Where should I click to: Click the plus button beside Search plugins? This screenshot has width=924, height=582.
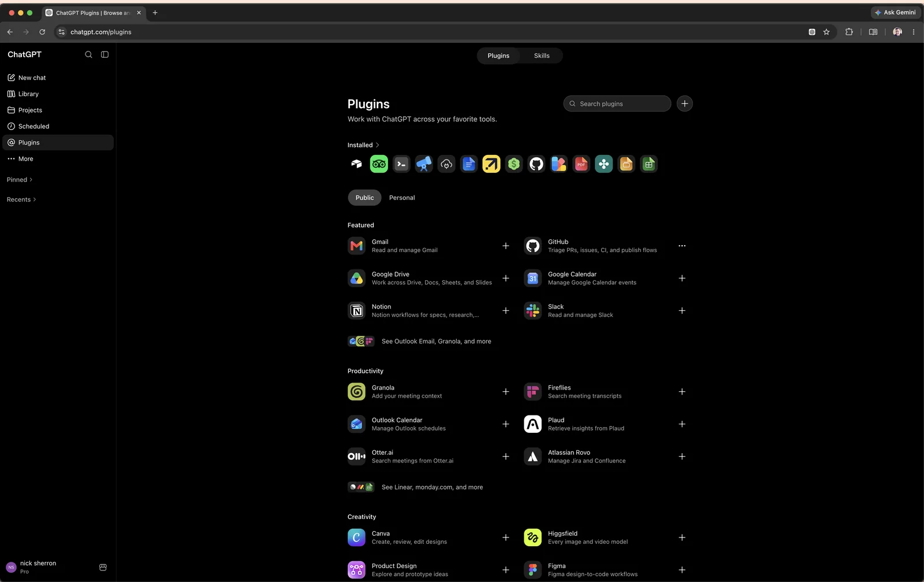[685, 104]
